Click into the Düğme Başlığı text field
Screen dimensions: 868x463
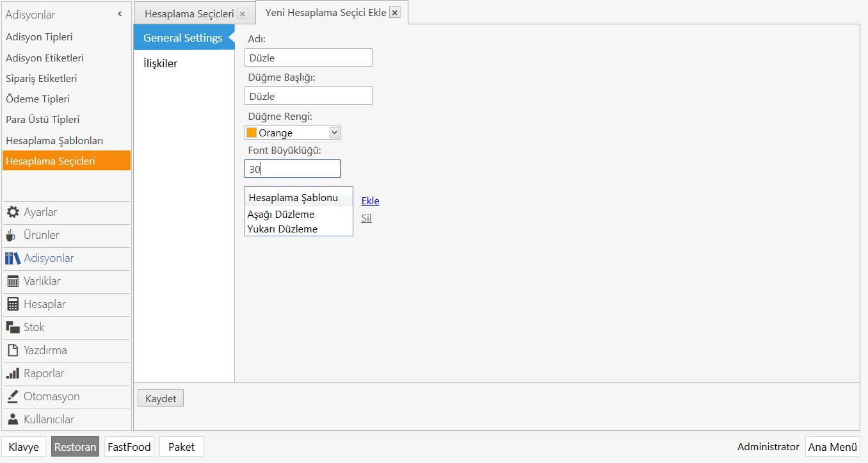(309, 96)
